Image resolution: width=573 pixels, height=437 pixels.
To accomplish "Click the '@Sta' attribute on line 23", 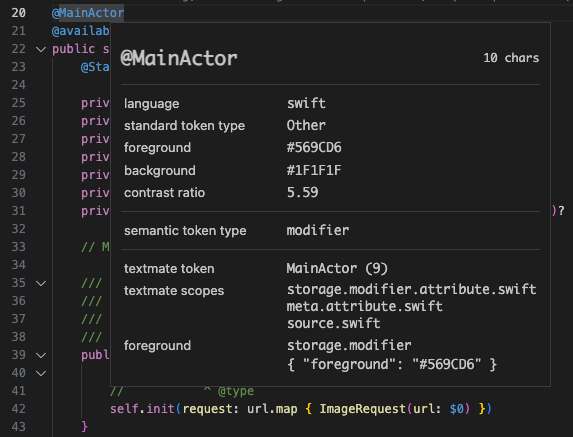I will click(95, 67).
